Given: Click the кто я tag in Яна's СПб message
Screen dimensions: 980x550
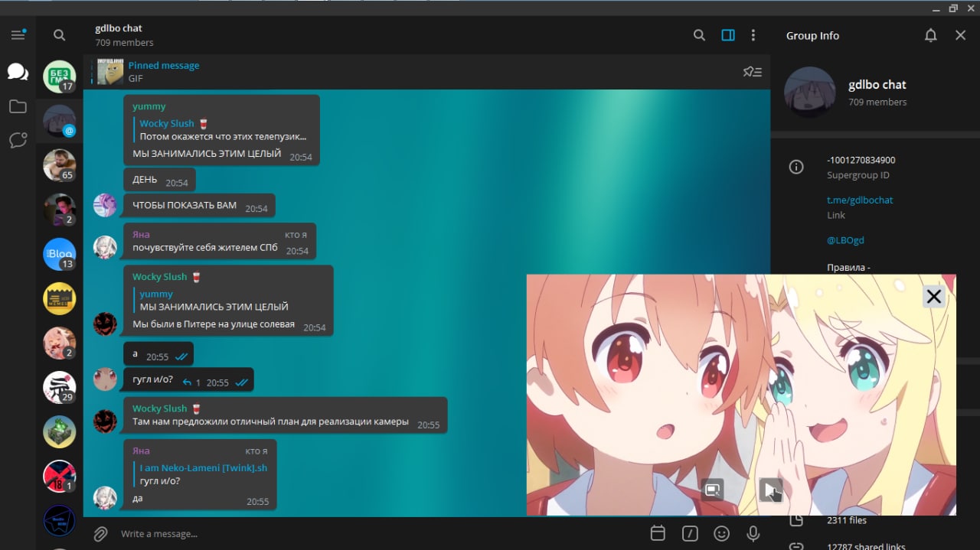Looking at the screenshot, I should (296, 235).
